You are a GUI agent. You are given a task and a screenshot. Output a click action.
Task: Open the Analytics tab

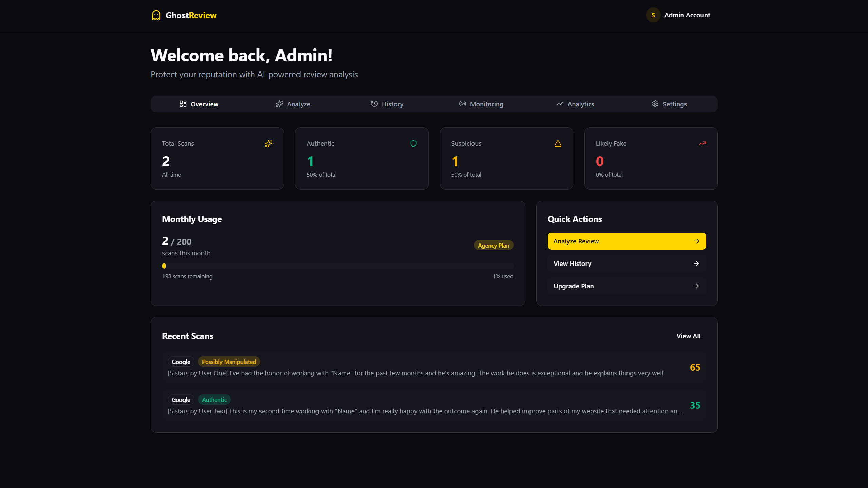[x=575, y=104]
